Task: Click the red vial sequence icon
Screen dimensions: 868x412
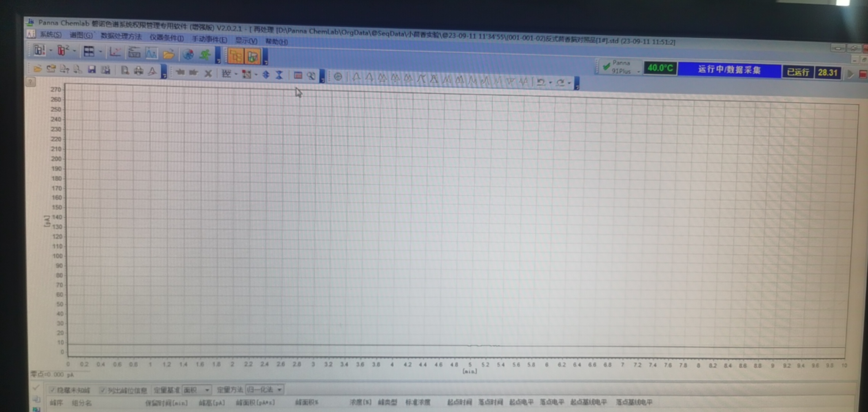Action: point(63,50)
